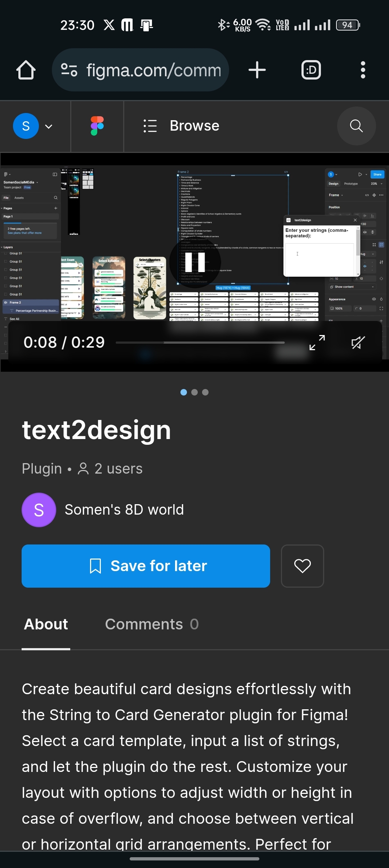Viewport: 389px width, 868px height.
Task: Tap site info icon in address bar
Action: (69, 70)
